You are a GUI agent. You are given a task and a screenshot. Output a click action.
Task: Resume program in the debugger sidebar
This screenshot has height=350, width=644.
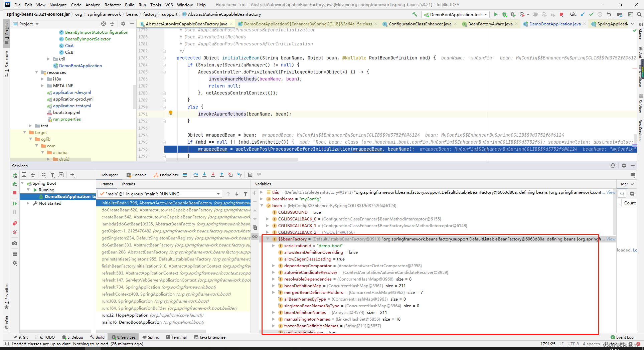pyautogui.click(x=15, y=203)
